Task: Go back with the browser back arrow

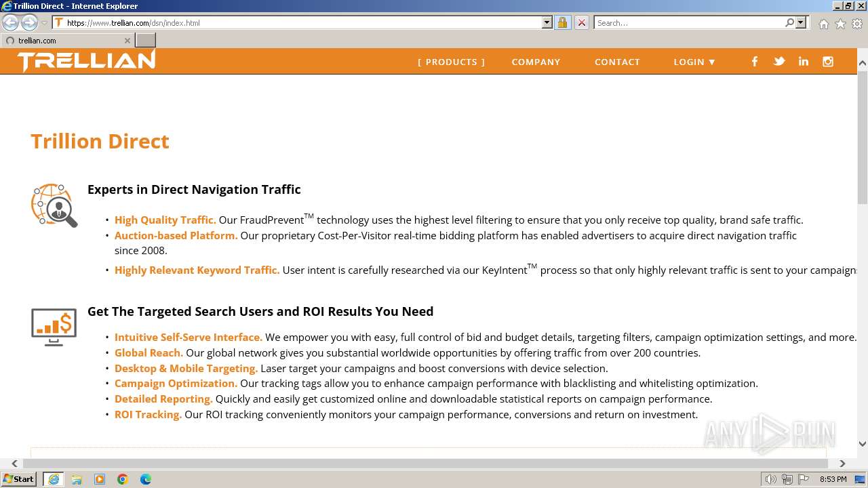Action: (10, 22)
